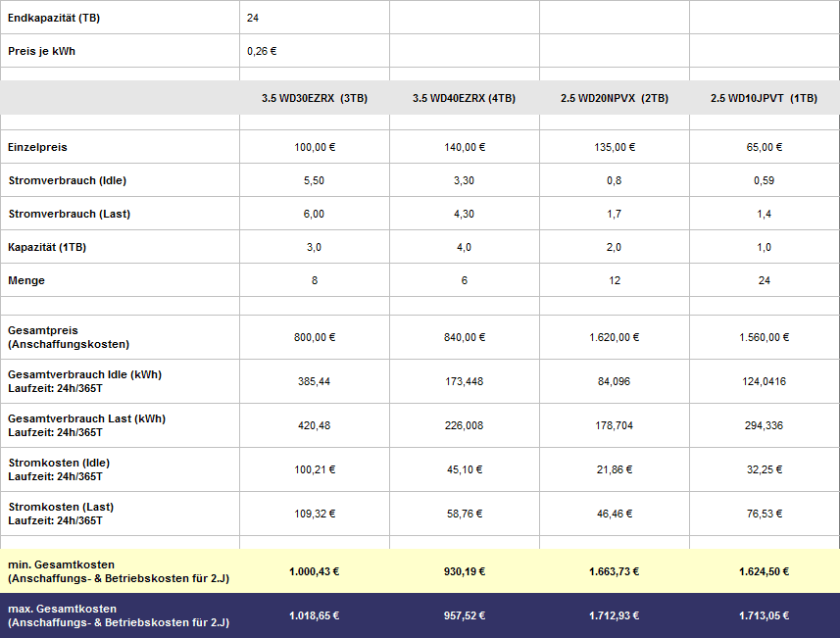This screenshot has width=840, height=638.
Task: Select Kapazität cell 2,0
Action: (615, 247)
